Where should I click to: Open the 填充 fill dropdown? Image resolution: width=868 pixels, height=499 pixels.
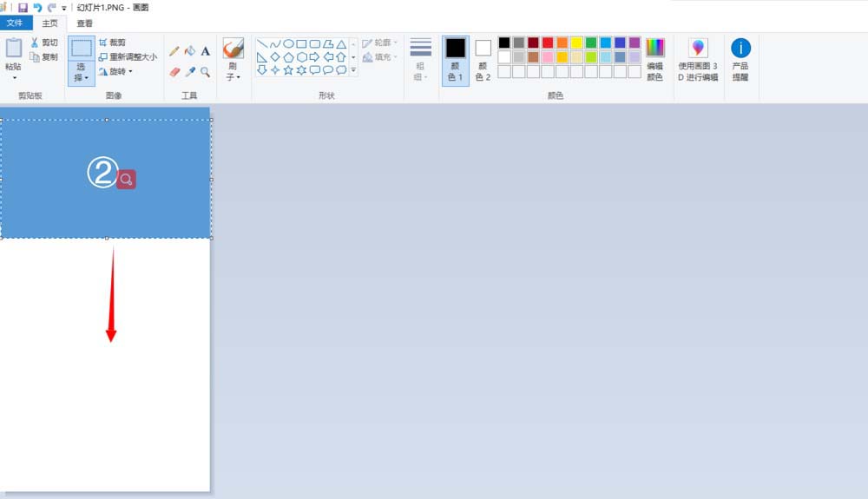(380, 57)
